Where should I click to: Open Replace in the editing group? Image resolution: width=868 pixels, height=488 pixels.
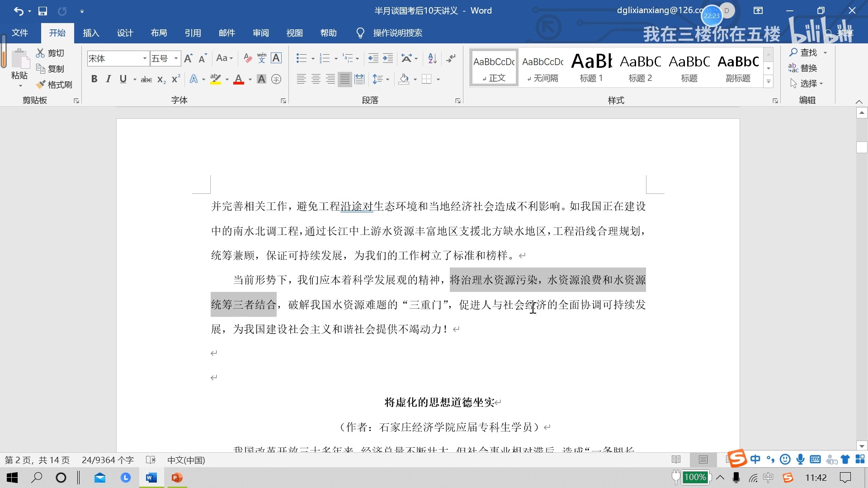click(x=803, y=68)
